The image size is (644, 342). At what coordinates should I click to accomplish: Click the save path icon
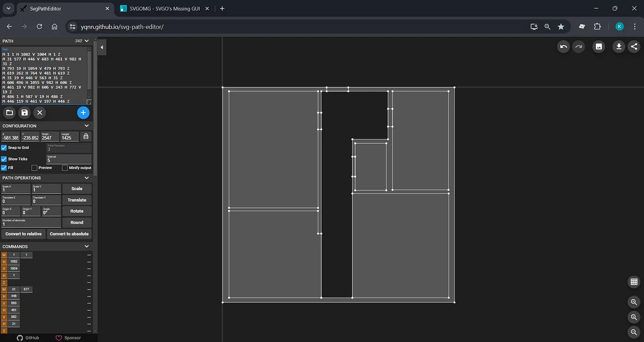click(x=24, y=113)
